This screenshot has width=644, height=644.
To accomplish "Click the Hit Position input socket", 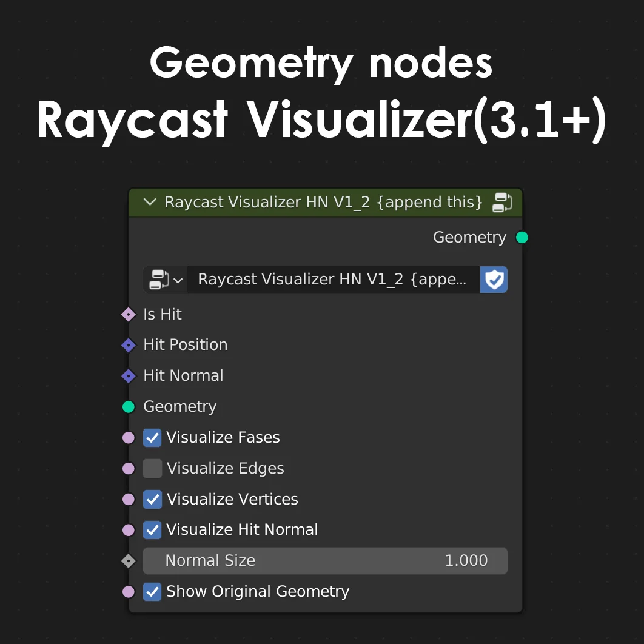I will pyautogui.click(x=128, y=345).
